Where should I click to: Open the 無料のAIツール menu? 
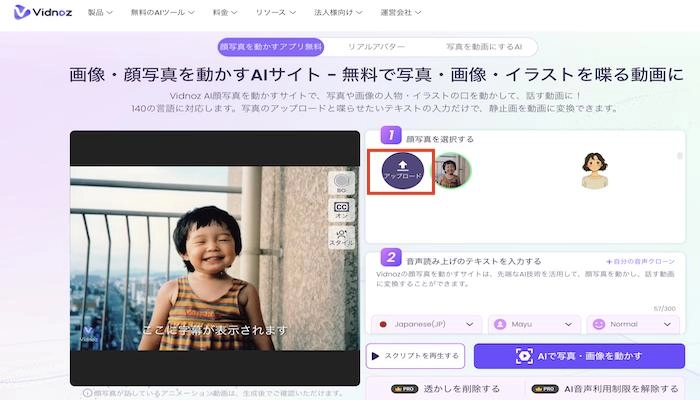tap(162, 12)
